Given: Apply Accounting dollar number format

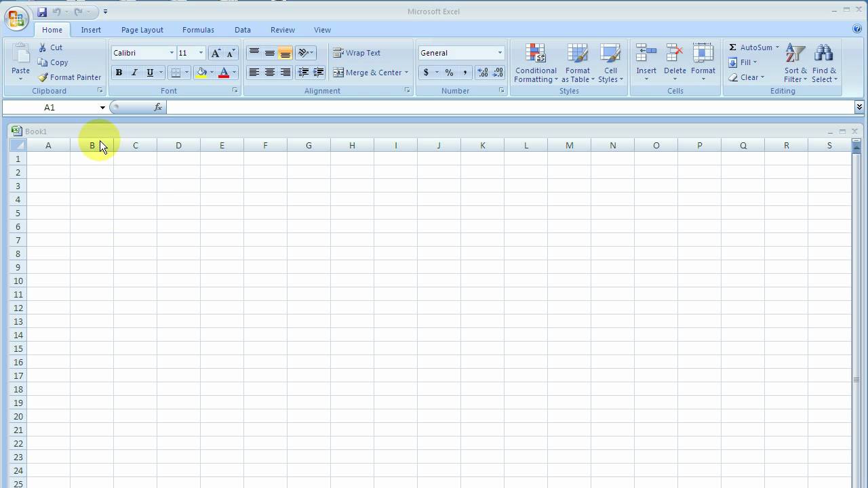Looking at the screenshot, I should (426, 73).
